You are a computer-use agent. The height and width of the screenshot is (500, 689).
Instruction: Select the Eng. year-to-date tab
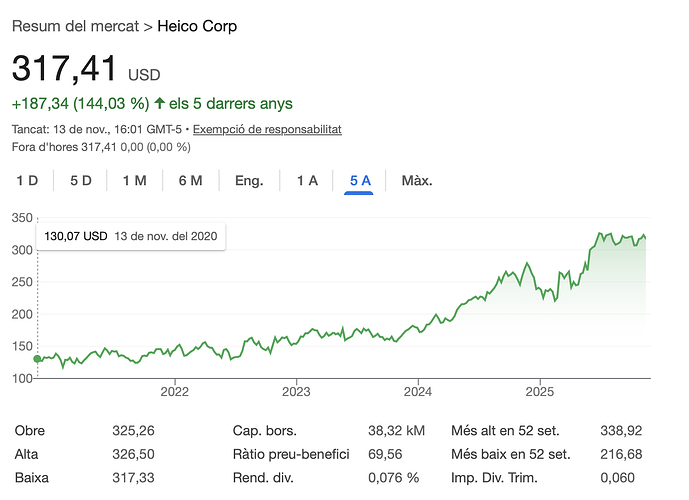coord(249,181)
